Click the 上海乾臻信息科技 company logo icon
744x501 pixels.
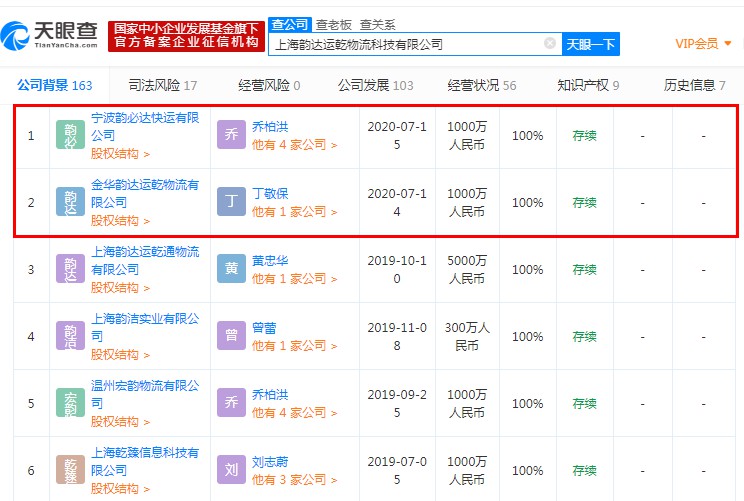pos(70,470)
